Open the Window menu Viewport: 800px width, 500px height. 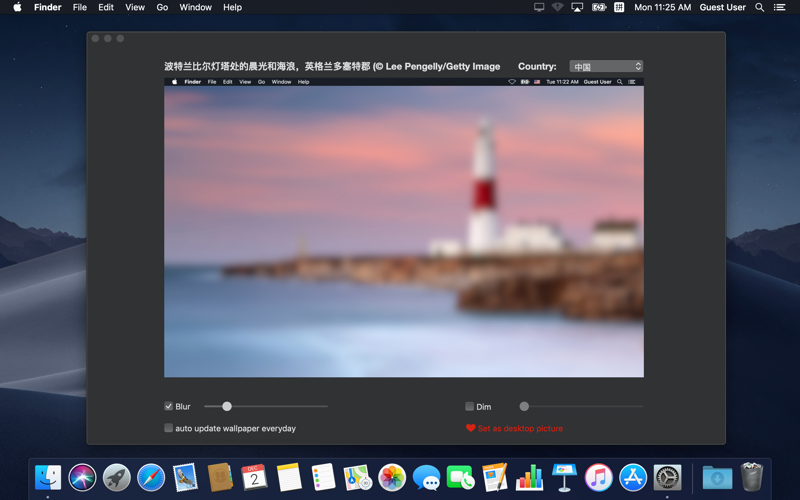[195, 7]
